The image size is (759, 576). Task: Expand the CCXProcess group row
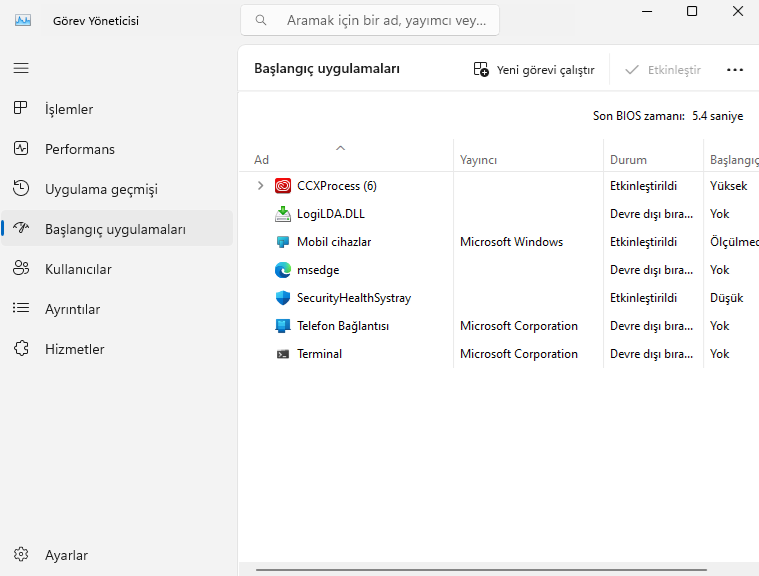pyautogui.click(x=260, y=186)
